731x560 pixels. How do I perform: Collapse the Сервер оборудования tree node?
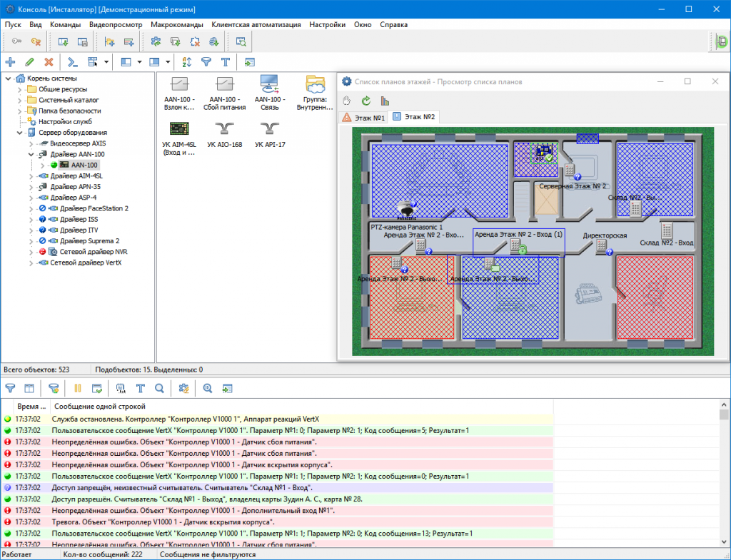tap(20, 132)
